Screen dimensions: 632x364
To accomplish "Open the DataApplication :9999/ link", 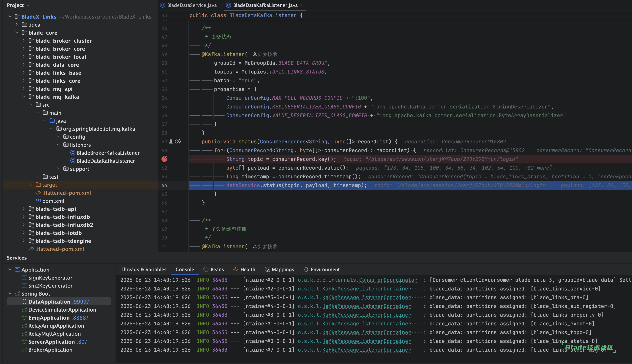I will pos(80,302).
